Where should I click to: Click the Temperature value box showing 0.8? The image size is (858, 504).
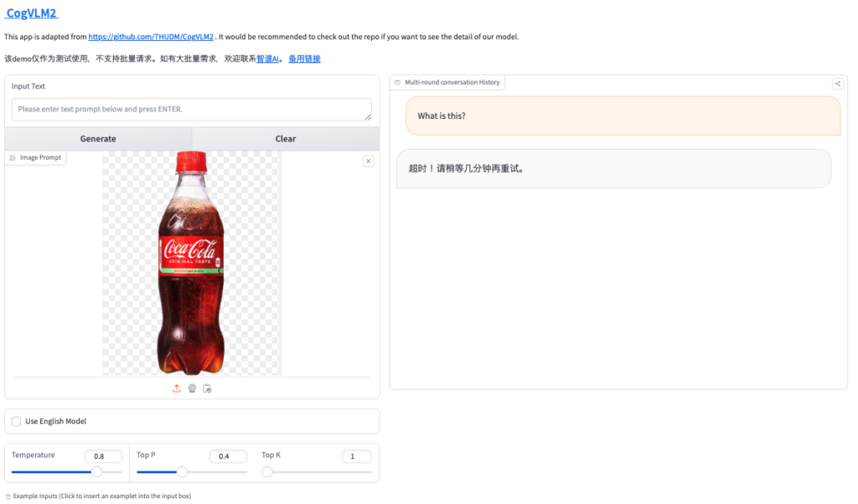tap(103, 456)
